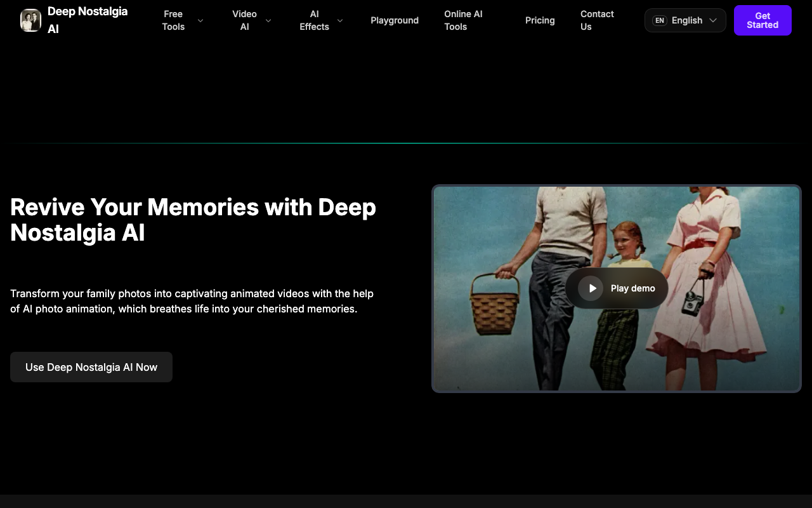Open the English language selector chevron
Viewport: 812px width, 508px height.
tap(713, 20)
